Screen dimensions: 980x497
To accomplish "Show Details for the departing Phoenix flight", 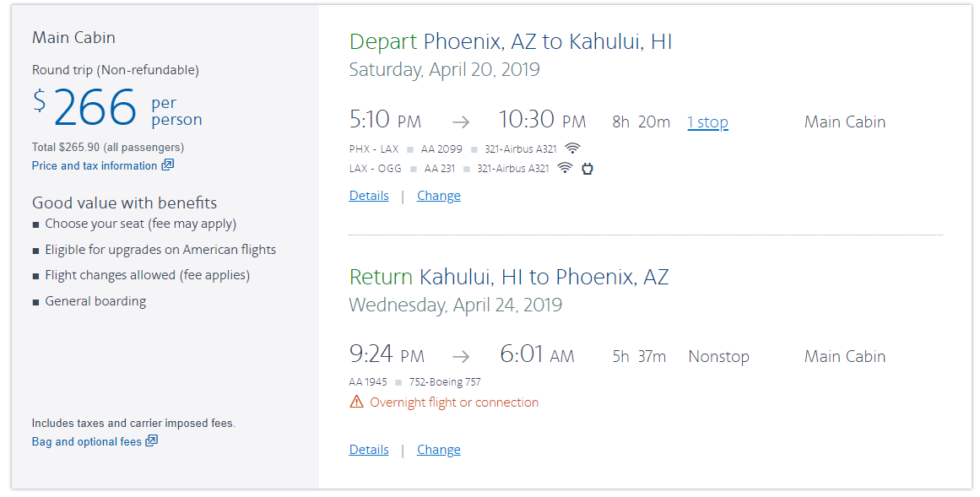I will point(369,196).
